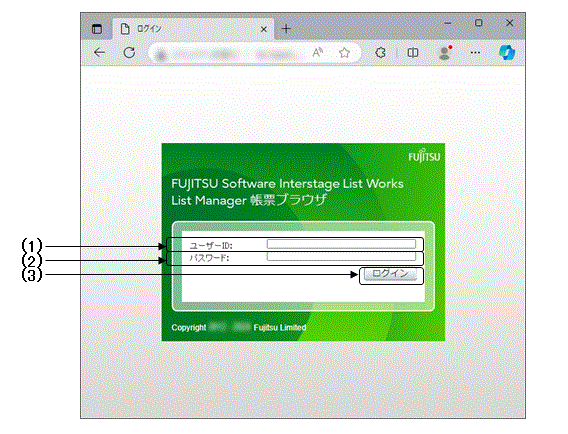
Task: Click the ログイン button
Action: click(390, 274)
